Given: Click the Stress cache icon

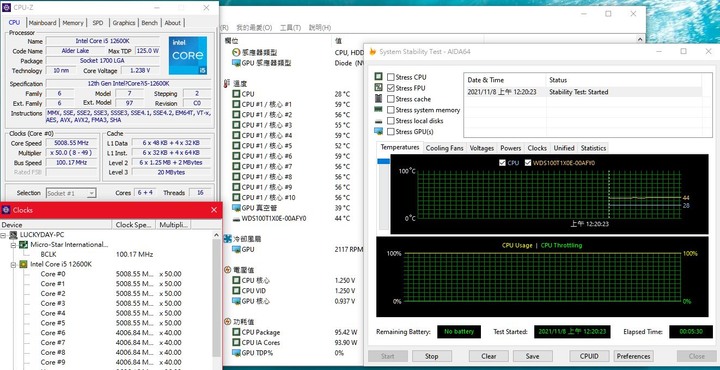Looking at the screenshot, I should tap(378, 98).
